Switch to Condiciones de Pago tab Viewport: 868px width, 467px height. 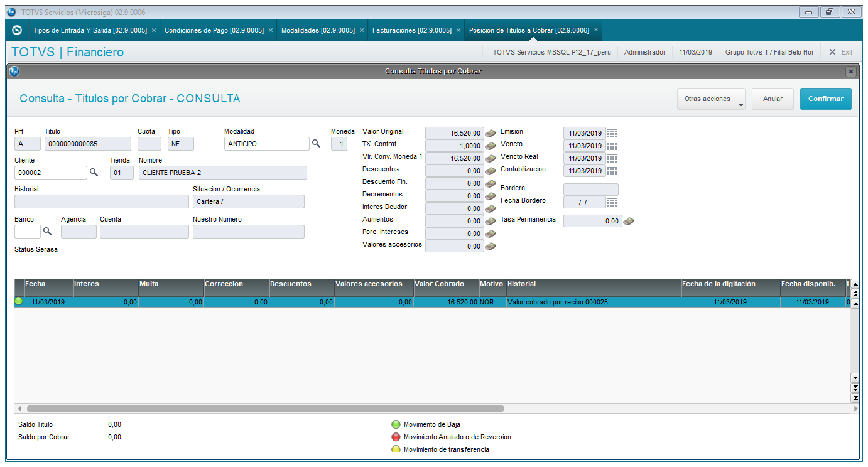214,30
